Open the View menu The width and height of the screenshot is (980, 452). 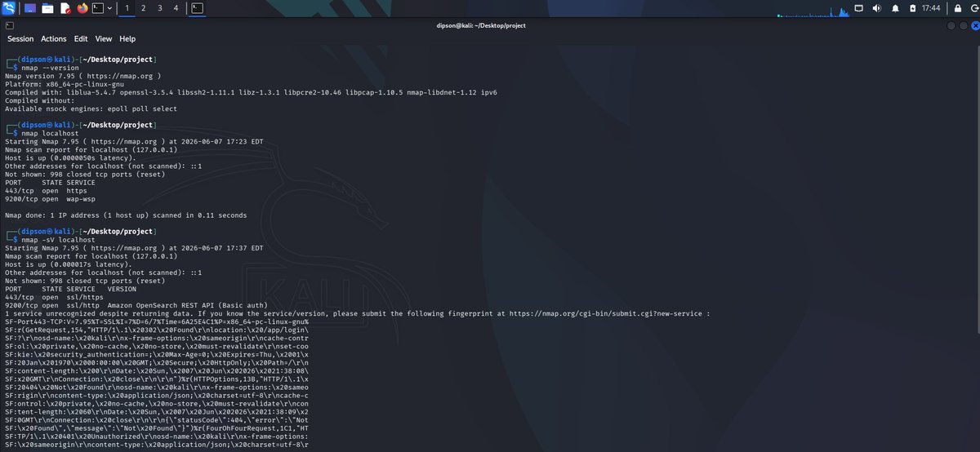pyautogui.click(x=104, y=38)
